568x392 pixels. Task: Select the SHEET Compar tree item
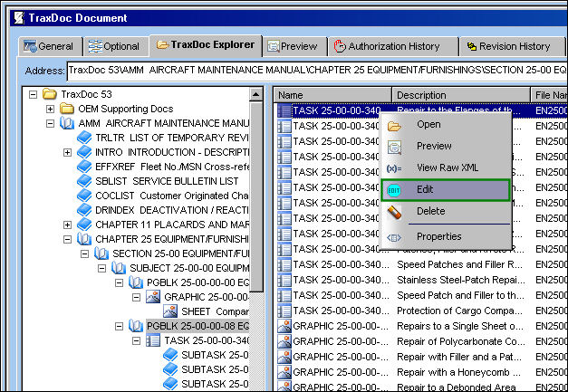coord(215,311)
